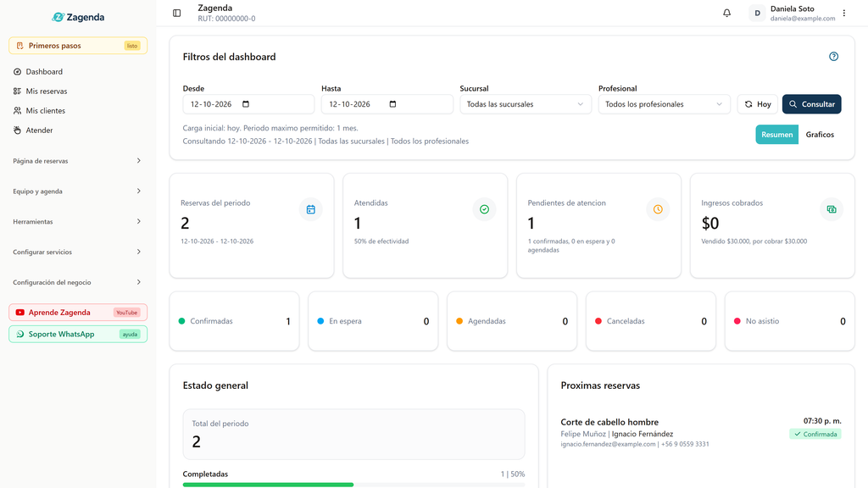Viewport: 868px width, 488px height.
Task: Click the 'RUT: 00000000-0' text
Action: pos(226,19)
